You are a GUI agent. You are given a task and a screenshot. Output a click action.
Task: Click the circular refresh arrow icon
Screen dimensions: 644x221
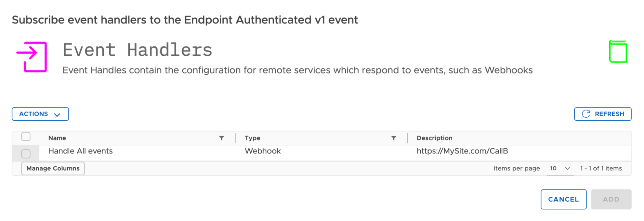pos(586,114)
